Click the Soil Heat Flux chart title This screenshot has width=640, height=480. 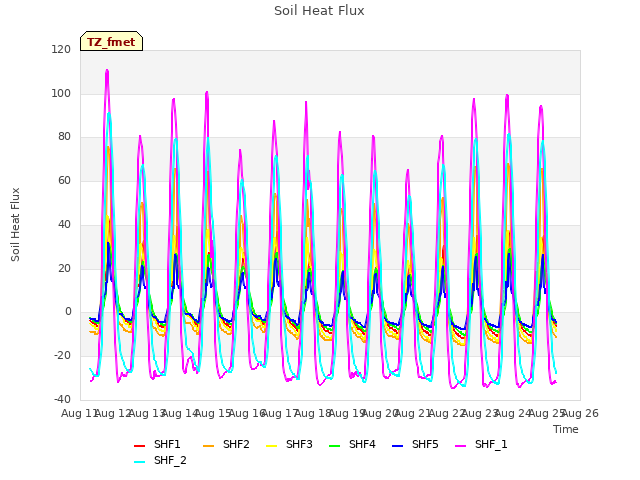pyautogui.click(x=319, y=11)
